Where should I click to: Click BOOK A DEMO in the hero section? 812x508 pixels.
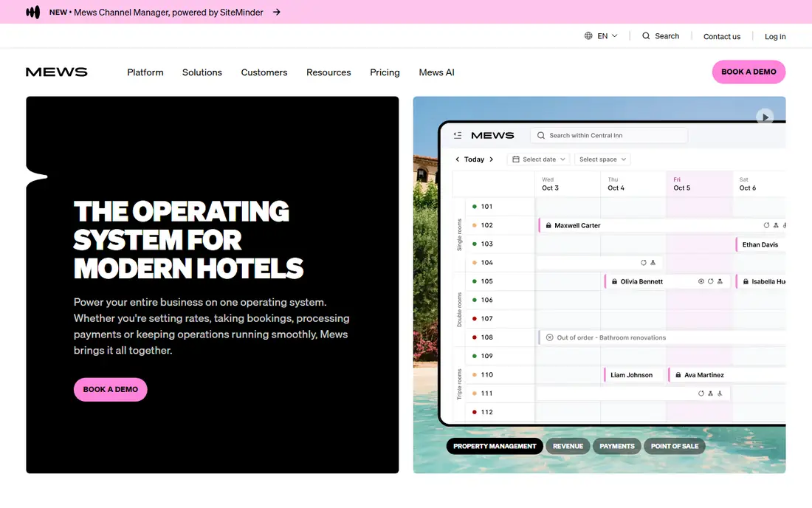tap(110, 389)
